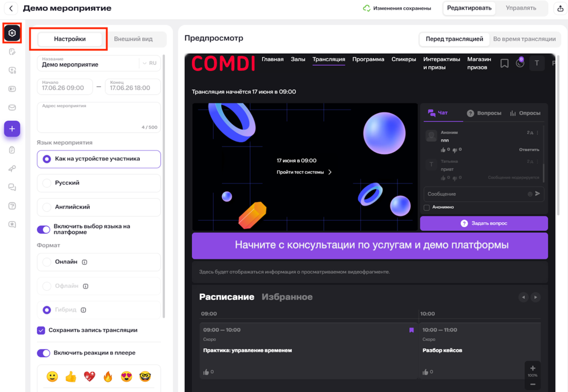Zoom out preview with minus button

532,384
